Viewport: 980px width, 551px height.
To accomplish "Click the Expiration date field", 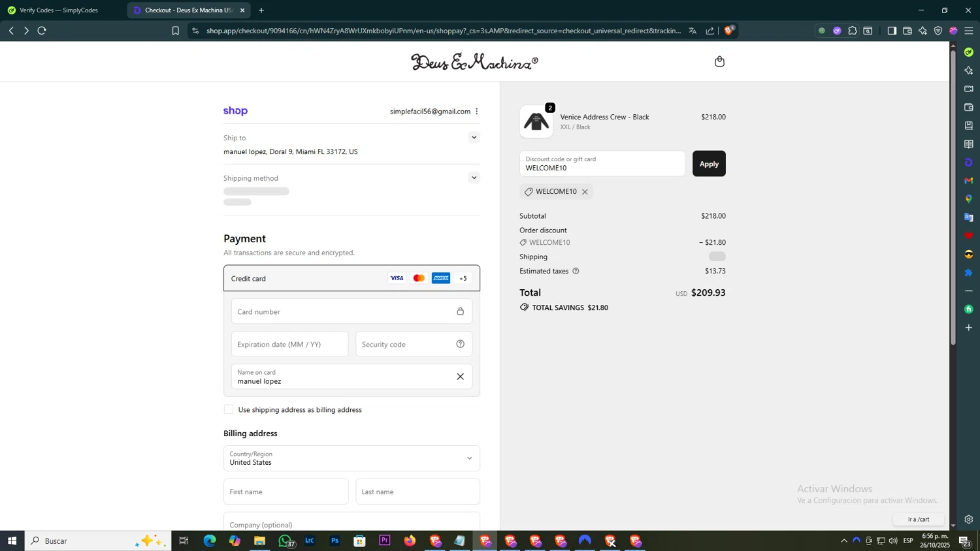I will click(x=289, y=344).
